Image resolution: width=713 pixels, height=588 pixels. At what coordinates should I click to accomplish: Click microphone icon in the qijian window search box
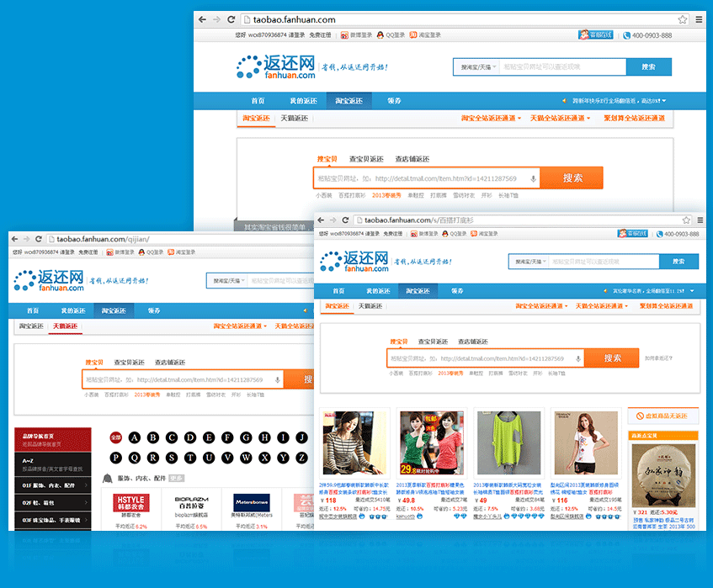278,380
